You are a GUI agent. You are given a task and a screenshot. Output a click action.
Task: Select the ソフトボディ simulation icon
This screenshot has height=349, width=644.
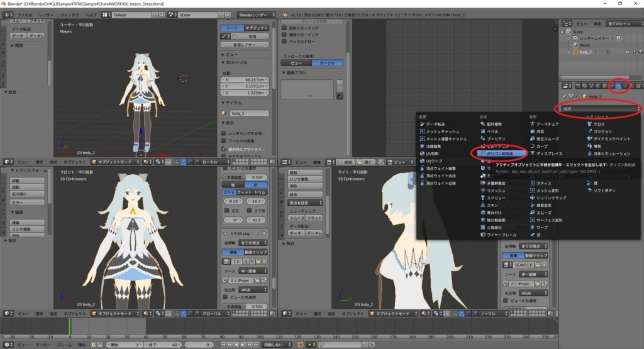pyautogui.click(x=589, y=191)
